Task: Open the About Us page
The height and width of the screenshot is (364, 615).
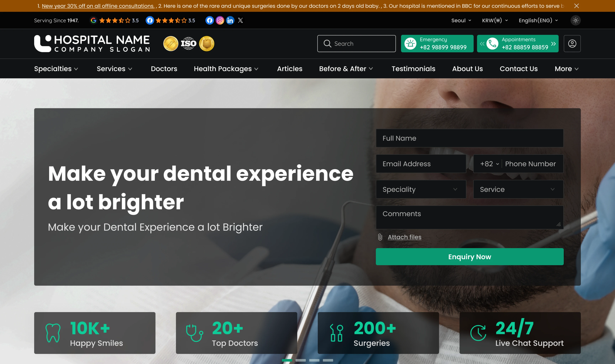Action: point(467,69)
